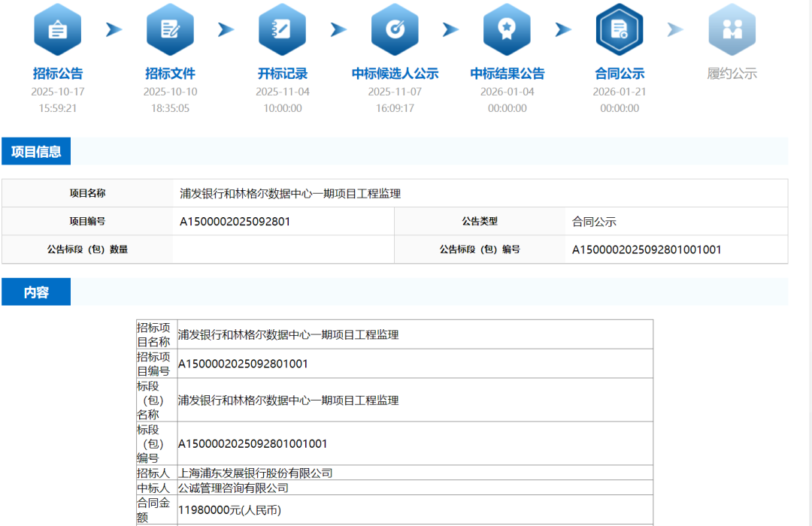Image resolution: width=812 pixels, height=526 pixels.
Task: Open the 中标结果公告 ribbon icon
Action: coord(507,29)
